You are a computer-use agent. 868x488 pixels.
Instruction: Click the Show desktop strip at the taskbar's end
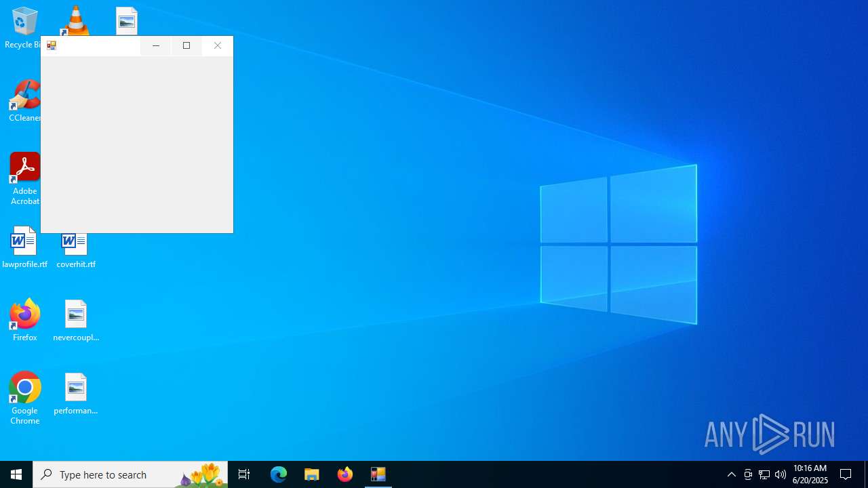pyautogui.click(x=866, y=474)
